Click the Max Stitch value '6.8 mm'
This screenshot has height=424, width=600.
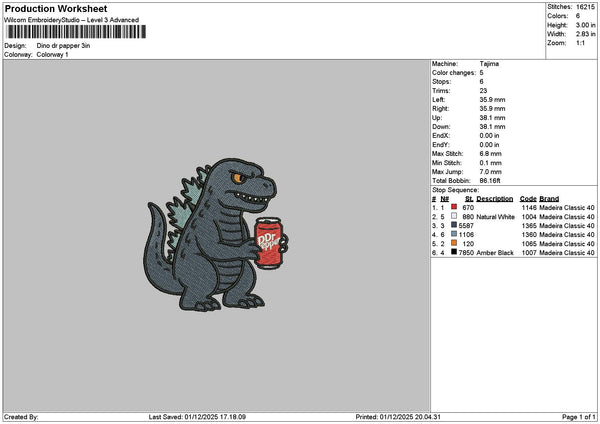491,154
